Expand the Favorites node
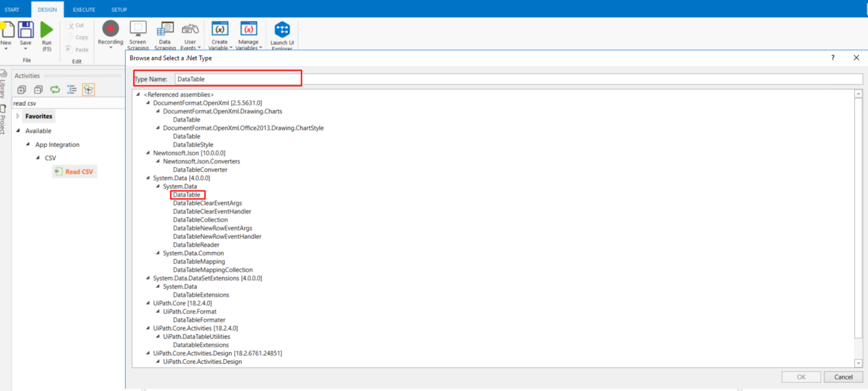Viewport: 868px width, 391px height. (x=18, y=116)
